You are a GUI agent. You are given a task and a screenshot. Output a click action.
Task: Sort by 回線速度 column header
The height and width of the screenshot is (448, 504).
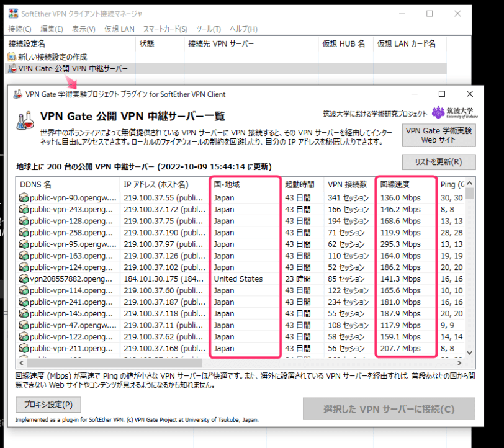click(x=407, y=184)
